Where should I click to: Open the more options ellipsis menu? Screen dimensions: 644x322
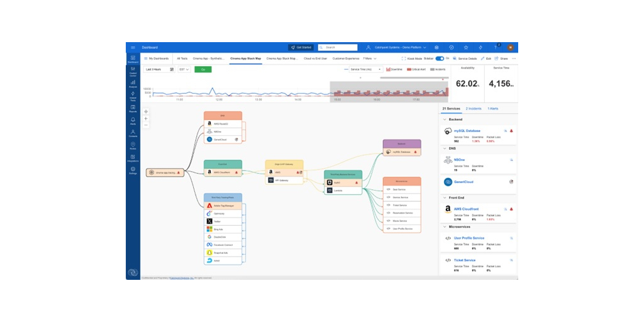click(x=513, y=58)
